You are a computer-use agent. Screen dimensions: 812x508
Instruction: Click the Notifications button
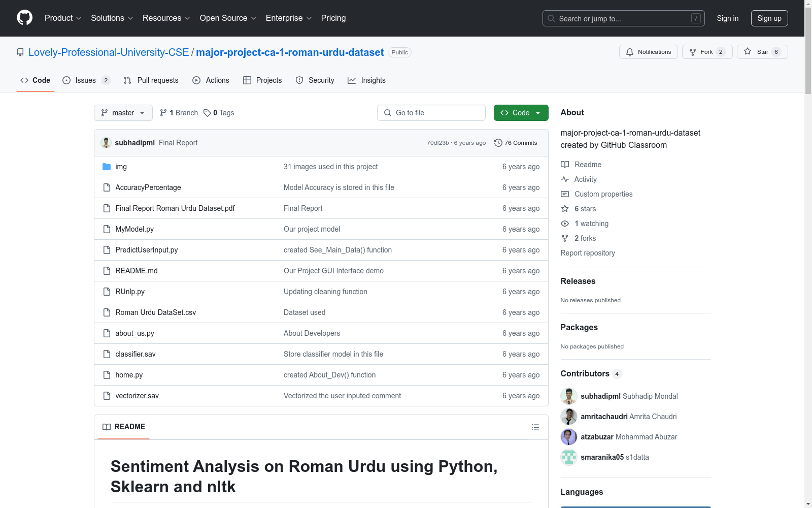649,52
